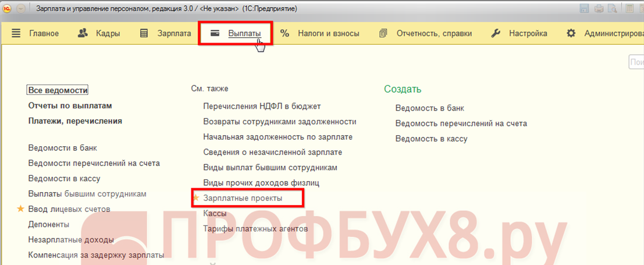Open the 1C main menu logo button
Screen dimensions: 644x265
click(8, 8)
